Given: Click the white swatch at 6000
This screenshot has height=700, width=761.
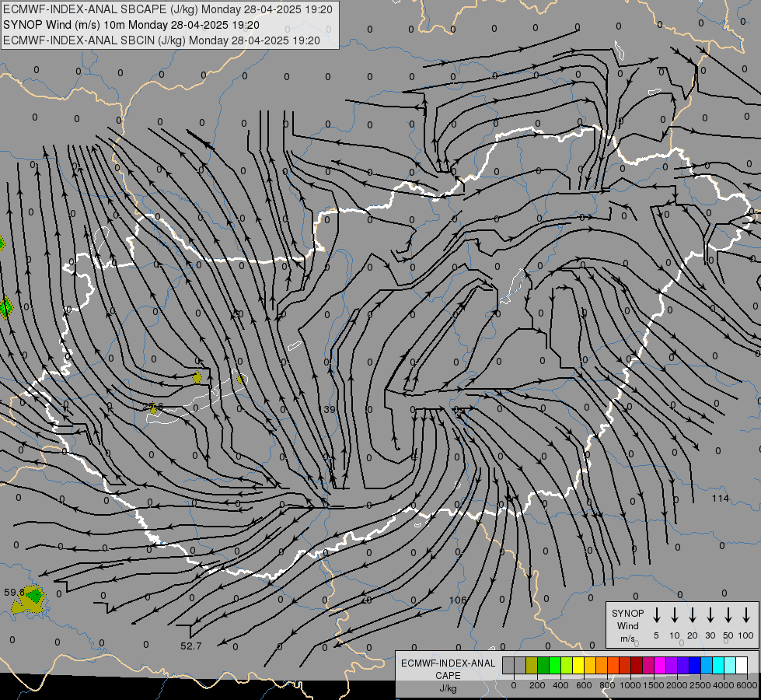Looking at the screenshot, I should (x=742, y=665).
